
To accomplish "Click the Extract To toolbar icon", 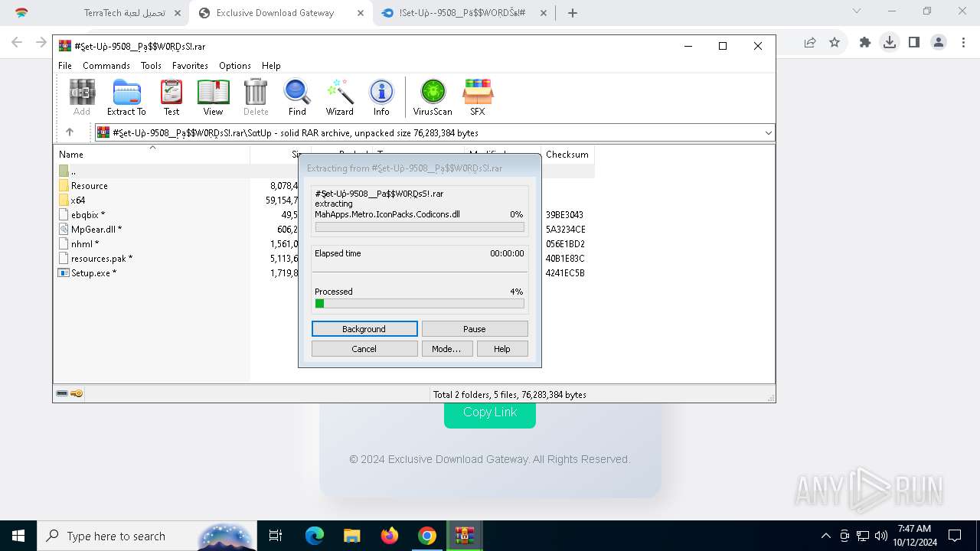I will (x=126, y=97).
